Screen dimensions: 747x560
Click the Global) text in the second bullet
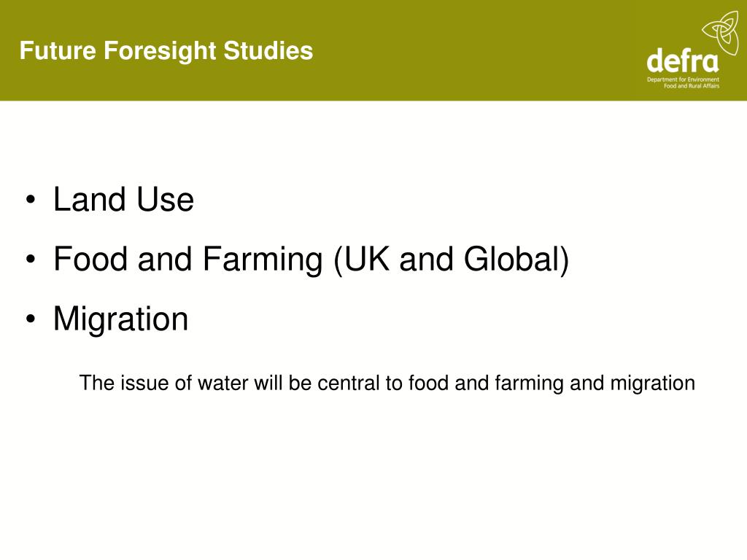516,260
